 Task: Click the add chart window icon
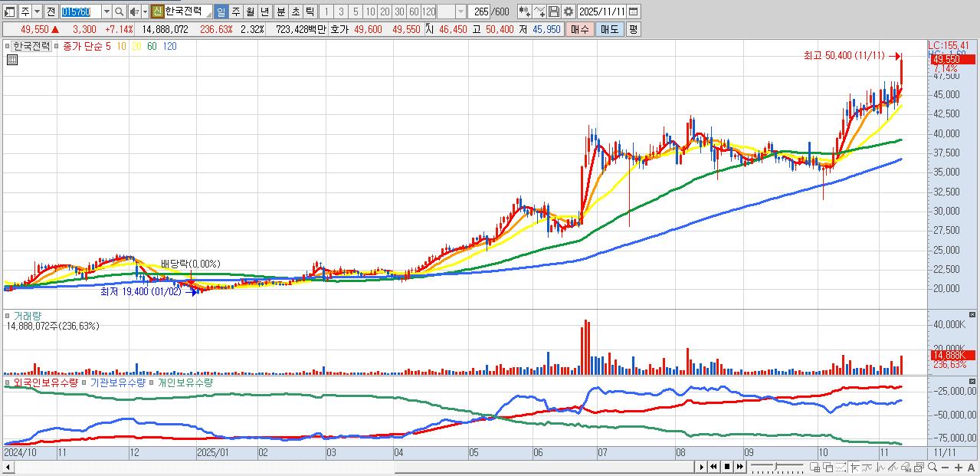tap(814, 468)
